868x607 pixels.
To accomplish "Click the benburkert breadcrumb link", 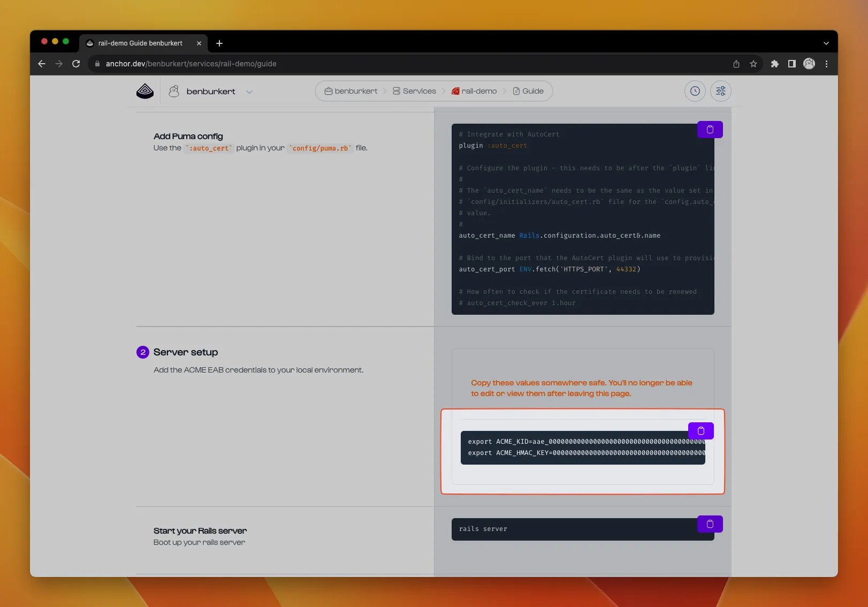I will (351, 91).
